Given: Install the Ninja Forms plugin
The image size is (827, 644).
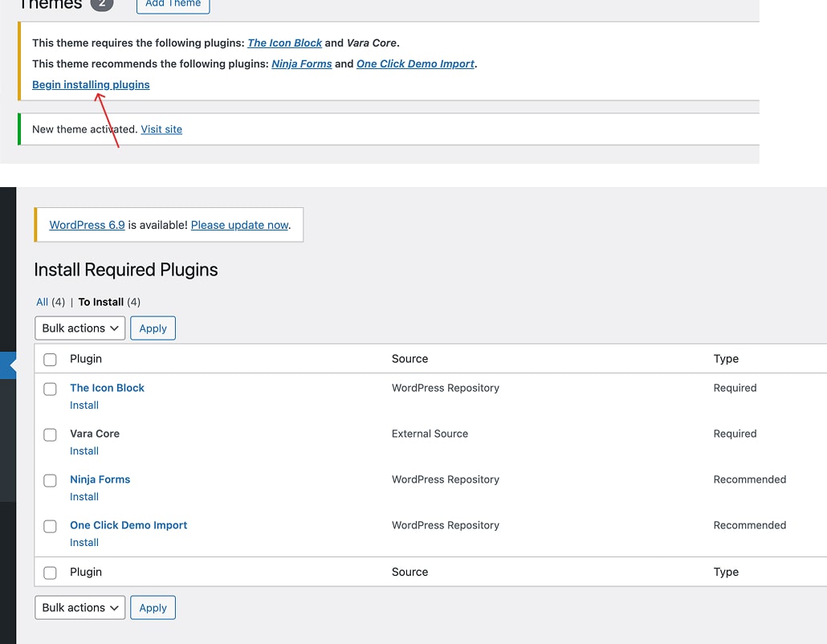Looking at the screenshot, I should tap(84, 497).
